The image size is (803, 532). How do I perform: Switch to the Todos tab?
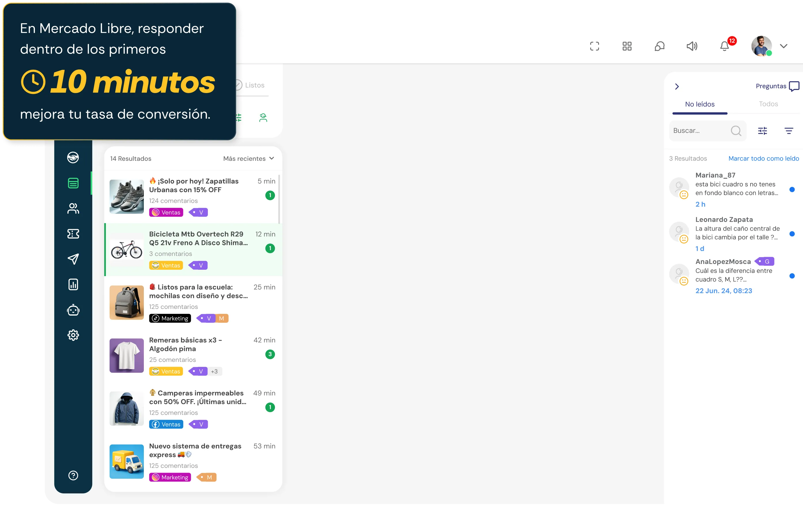tap(768, 104)
